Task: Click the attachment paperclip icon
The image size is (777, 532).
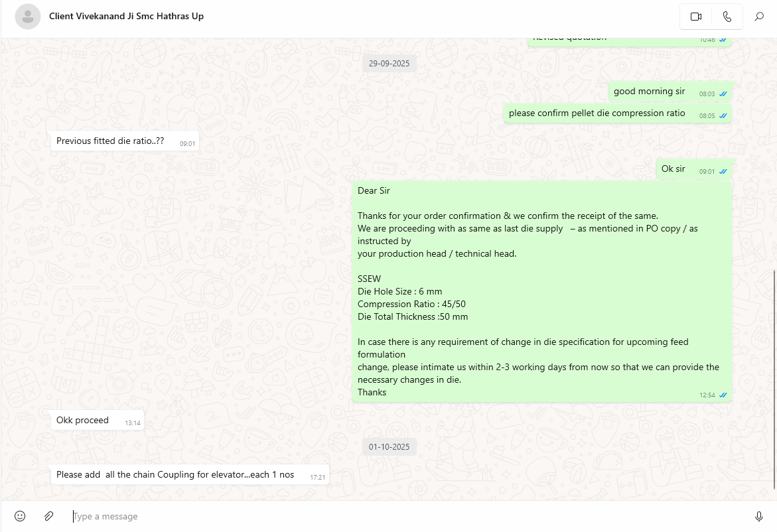Action: pyautogui.click(x=48, y=516)
